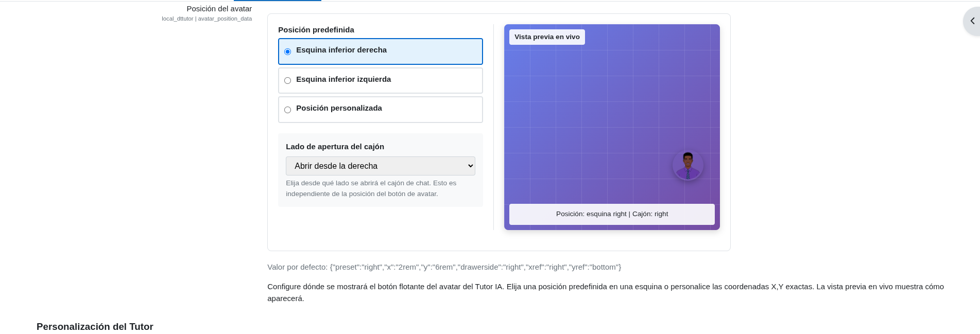Screen dimensions: 980x334
Task: Click the "Lado de apertura del cajón" label
Action: click(x=335, y=147)
